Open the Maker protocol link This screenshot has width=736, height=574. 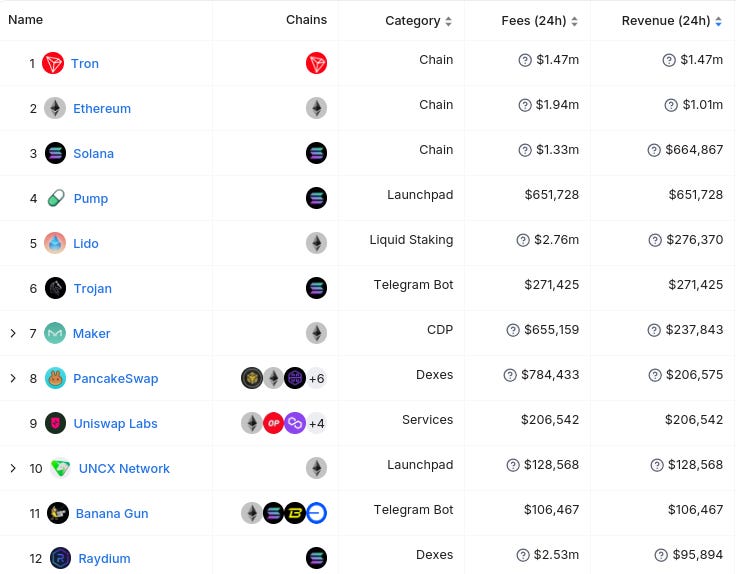click(x=92, y=334)
